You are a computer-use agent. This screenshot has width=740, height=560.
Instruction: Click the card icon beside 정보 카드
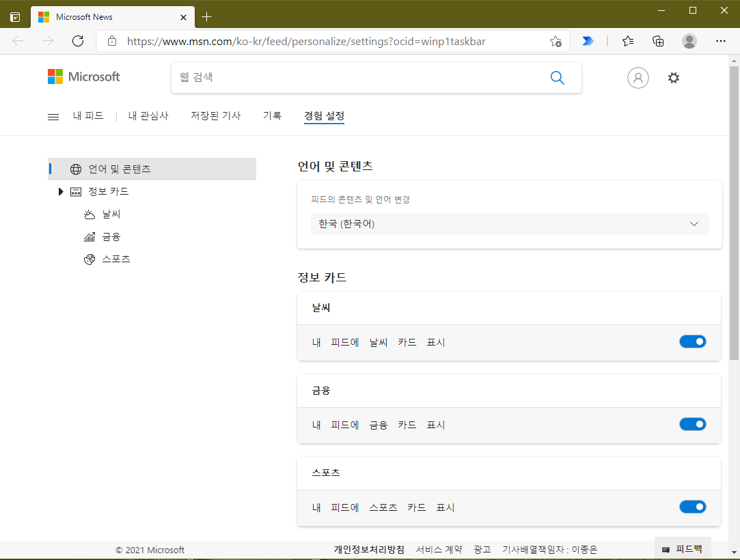(x=76, y=191)
